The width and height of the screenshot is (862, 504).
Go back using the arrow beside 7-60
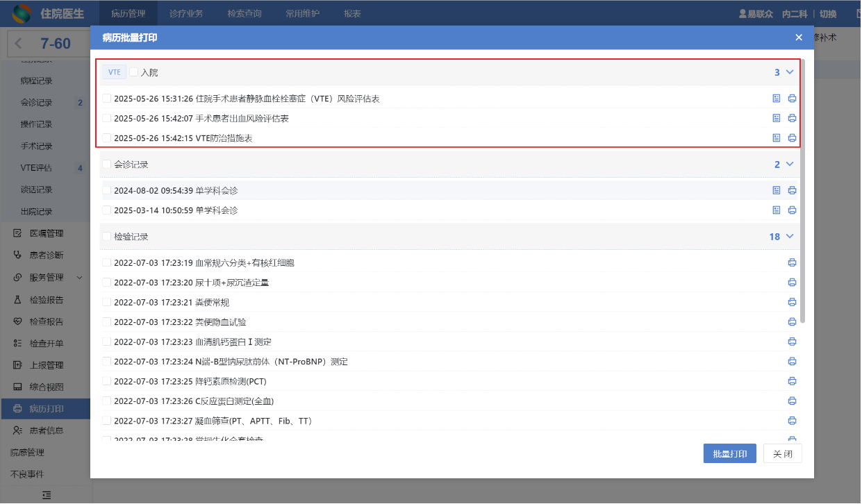18,44
